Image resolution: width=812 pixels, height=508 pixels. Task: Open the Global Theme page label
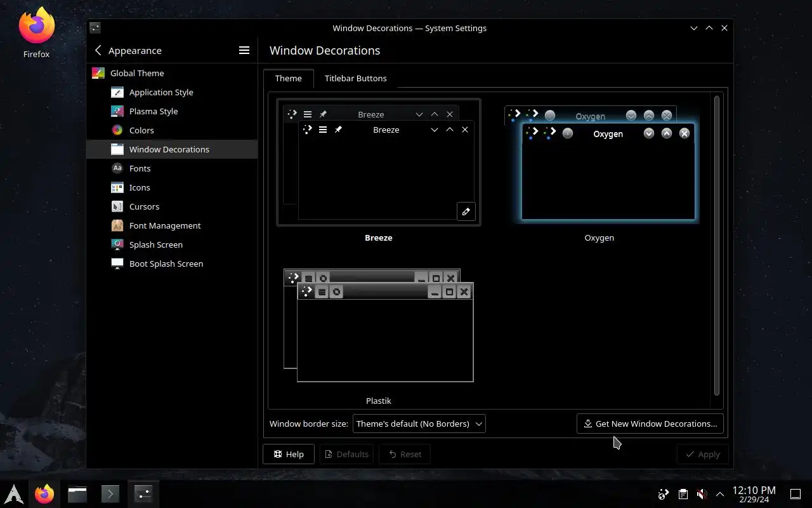(x=137, y=73)
